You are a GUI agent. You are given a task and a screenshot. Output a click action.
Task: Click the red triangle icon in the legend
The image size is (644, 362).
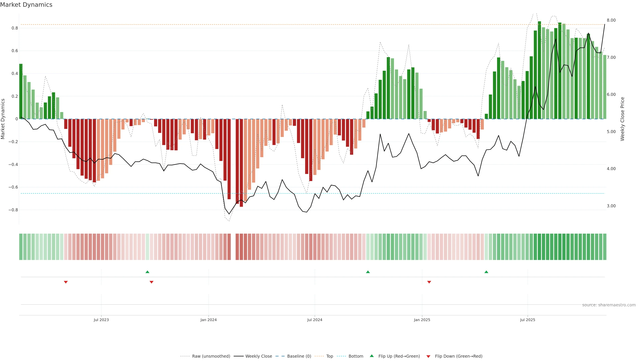(x=428, y=356)
